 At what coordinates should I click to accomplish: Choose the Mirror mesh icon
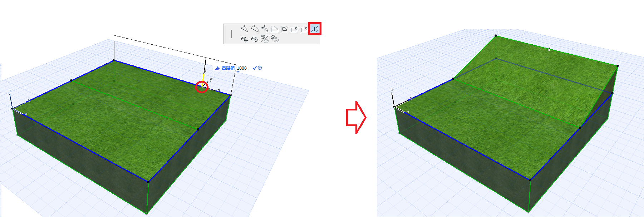click(265, 39)
